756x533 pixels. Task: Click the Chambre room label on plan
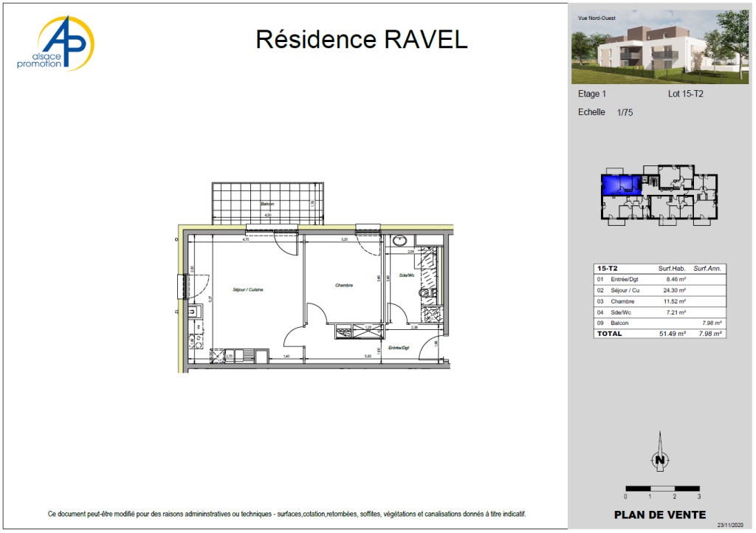[x=344, y=285]
